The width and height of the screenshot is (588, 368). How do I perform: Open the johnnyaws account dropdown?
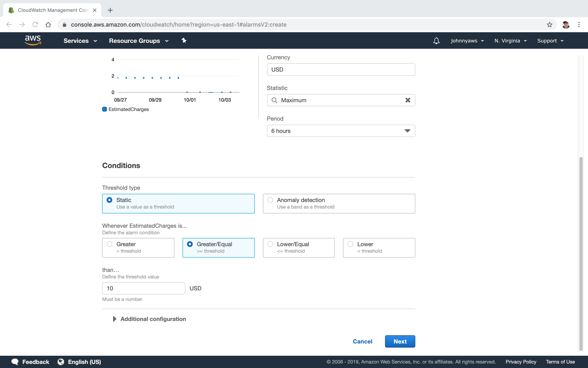[x=467, y=41]
